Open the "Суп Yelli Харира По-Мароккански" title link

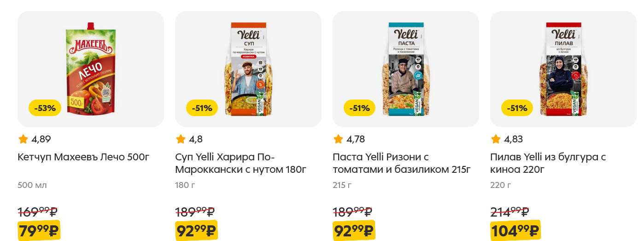[x=240, y=163]
